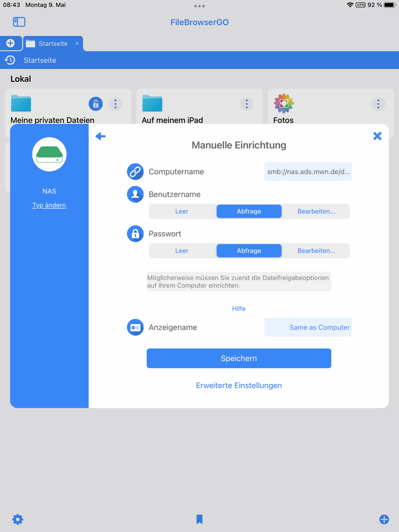
Task: Select Abfrage for Passwort
Action: (249, 251)
